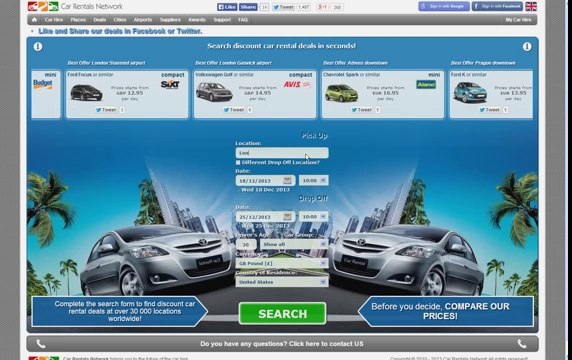The height and width of the screenshot is (360, 572).
Task: Open the right info icon in search banner
Action: pos(527,46)
